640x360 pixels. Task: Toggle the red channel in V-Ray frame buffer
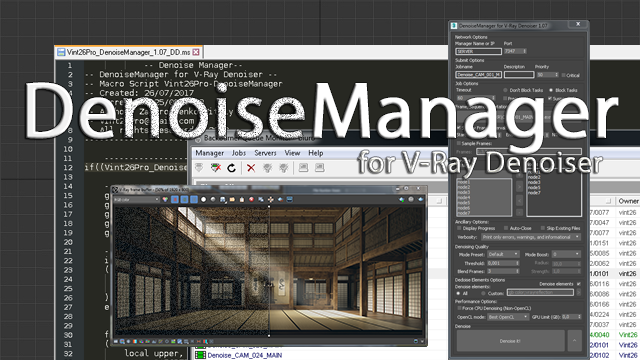click(x=175, y=199)
